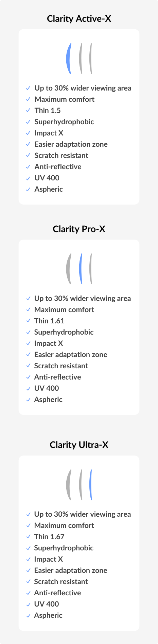Click the gray thick lens icon in Ultra-X card

[x=69, y=485]
